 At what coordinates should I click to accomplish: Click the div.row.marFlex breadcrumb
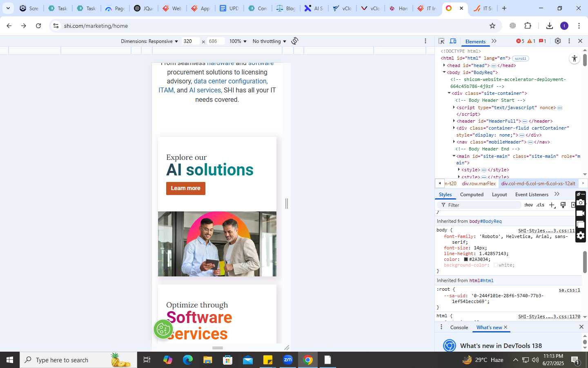479,184
